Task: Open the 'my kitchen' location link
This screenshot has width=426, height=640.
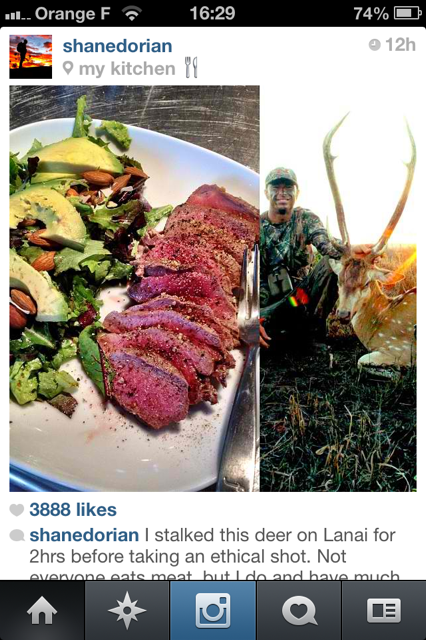Action: [x=127, y=69]
